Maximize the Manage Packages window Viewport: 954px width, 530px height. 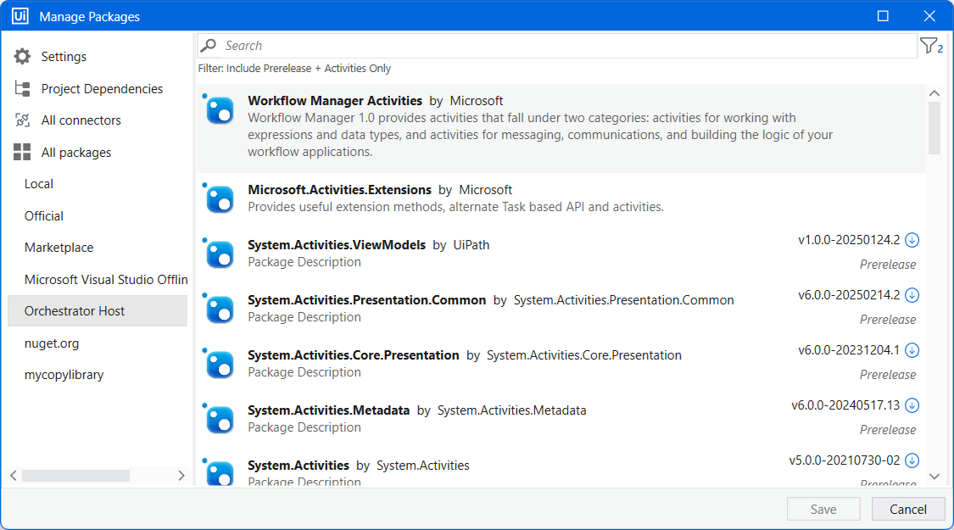[883, 16]
